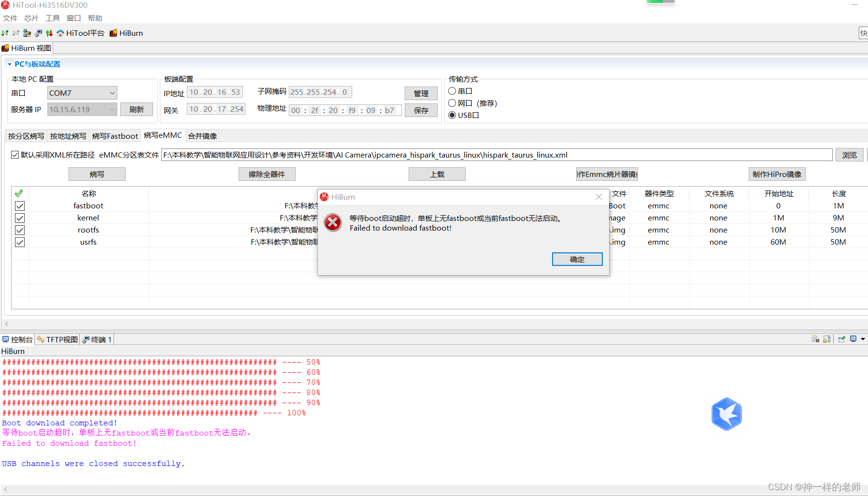Image resolution: width=868 pixels, height=496 pixels.
Task: Toggle the console Scroll Lock icon
Action: [x=827, y=339]
